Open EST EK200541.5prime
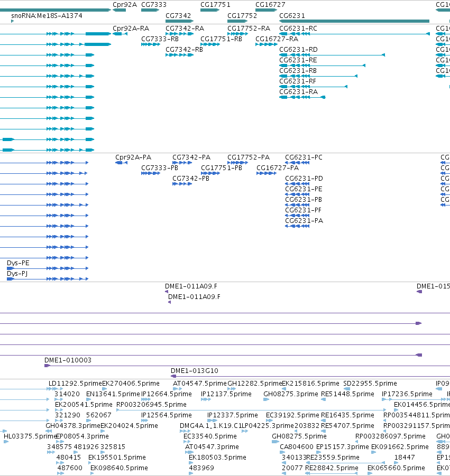This screenshot has height=476, width=450. point(84,404)
